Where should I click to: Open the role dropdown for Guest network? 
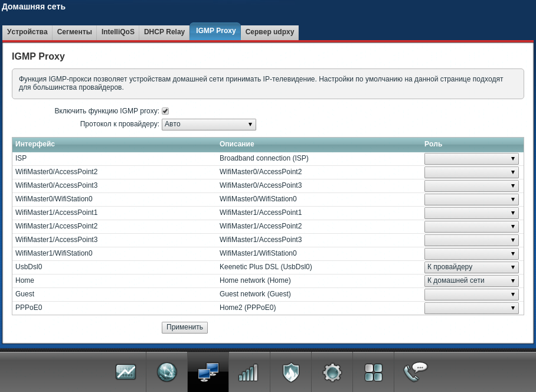(471, 295)
